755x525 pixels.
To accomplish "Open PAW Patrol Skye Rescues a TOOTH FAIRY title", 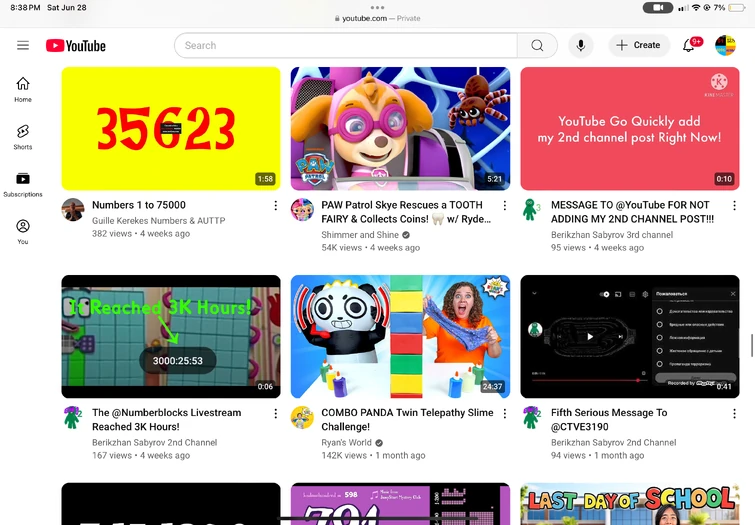I will tap(406, 212).
